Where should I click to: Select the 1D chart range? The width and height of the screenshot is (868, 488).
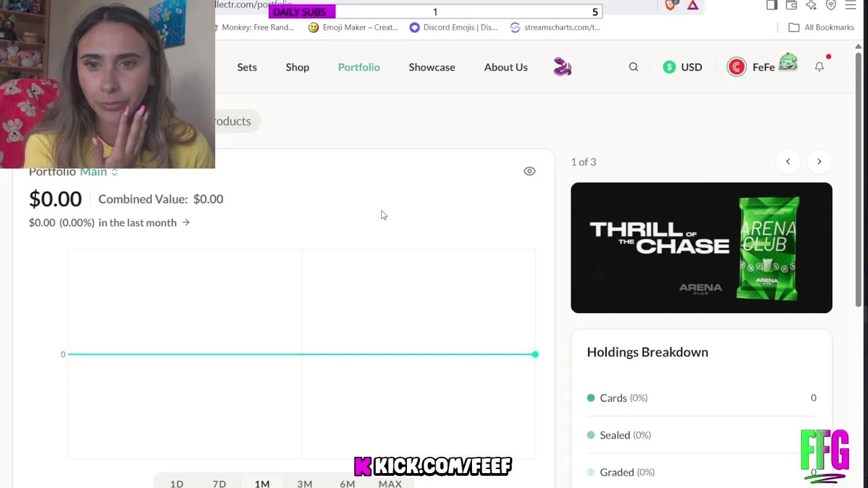click(x=177, y=483)
